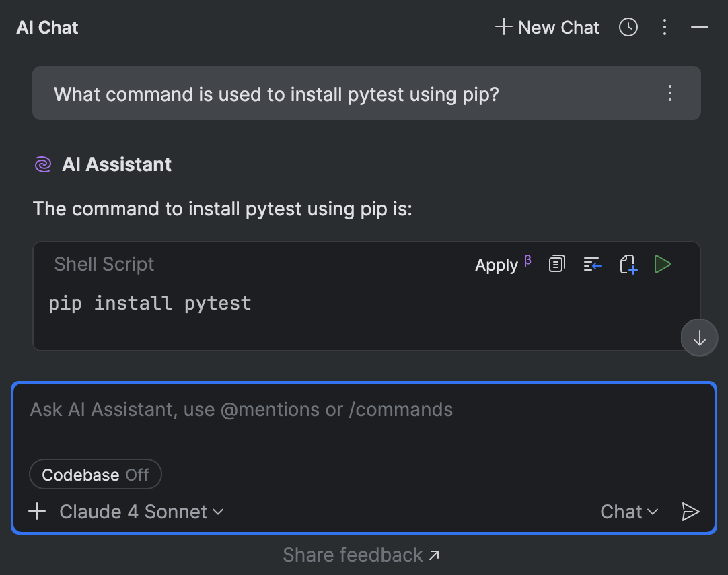Attach context with the plus icon
728x575 pixels.
(x=37, y=512)
